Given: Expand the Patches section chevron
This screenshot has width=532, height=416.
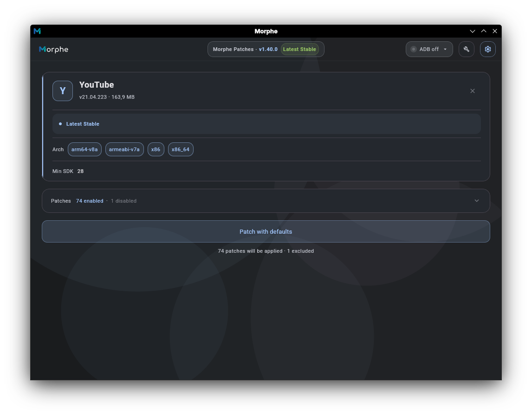Looking at the screenshot, I should 476,201.
